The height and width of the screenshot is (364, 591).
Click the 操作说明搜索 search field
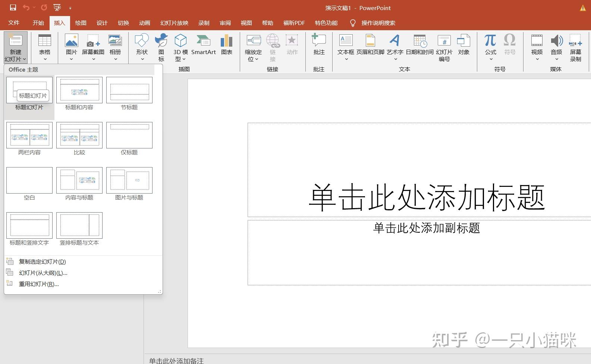click(378, 23)
